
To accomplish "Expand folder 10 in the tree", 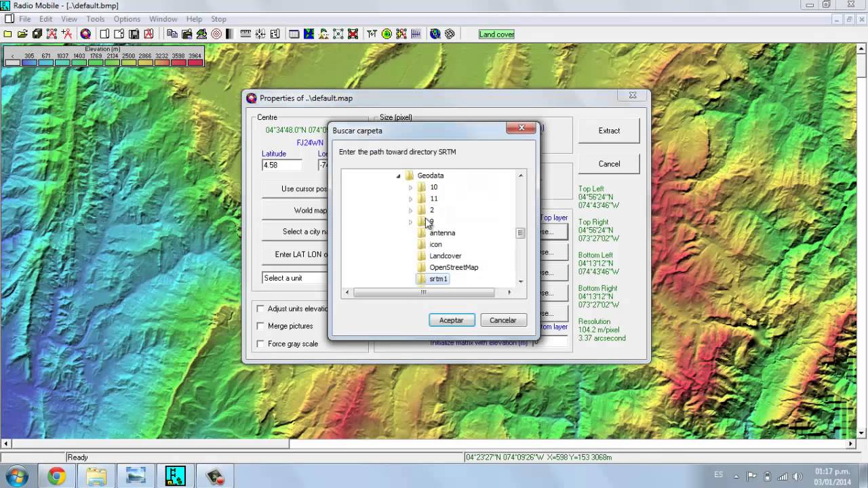I will [410, 187].
